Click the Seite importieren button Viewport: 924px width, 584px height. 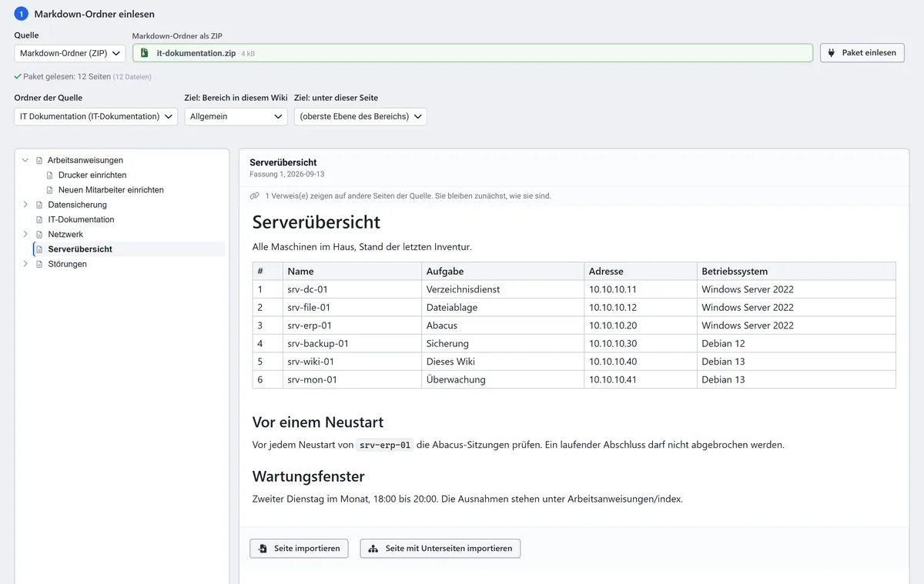(x=299, y=549)
